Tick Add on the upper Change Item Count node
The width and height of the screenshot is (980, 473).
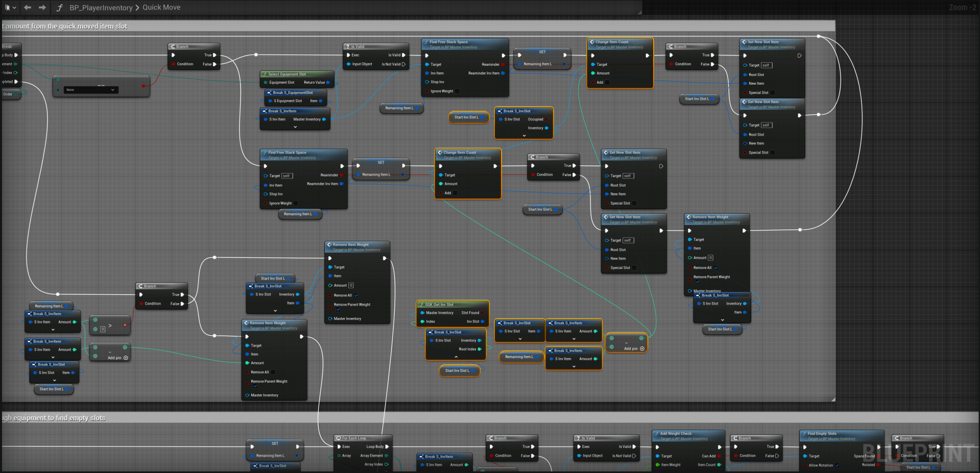607,83
